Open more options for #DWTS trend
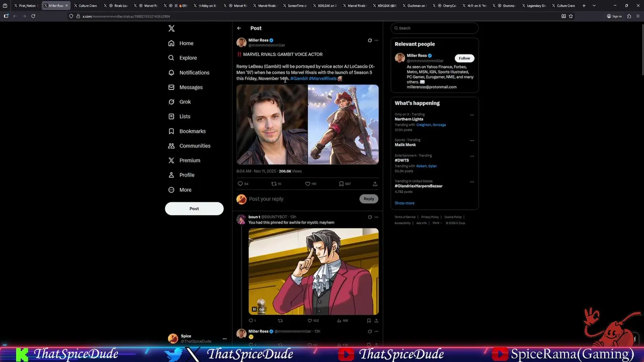 (x=472, y=156)
